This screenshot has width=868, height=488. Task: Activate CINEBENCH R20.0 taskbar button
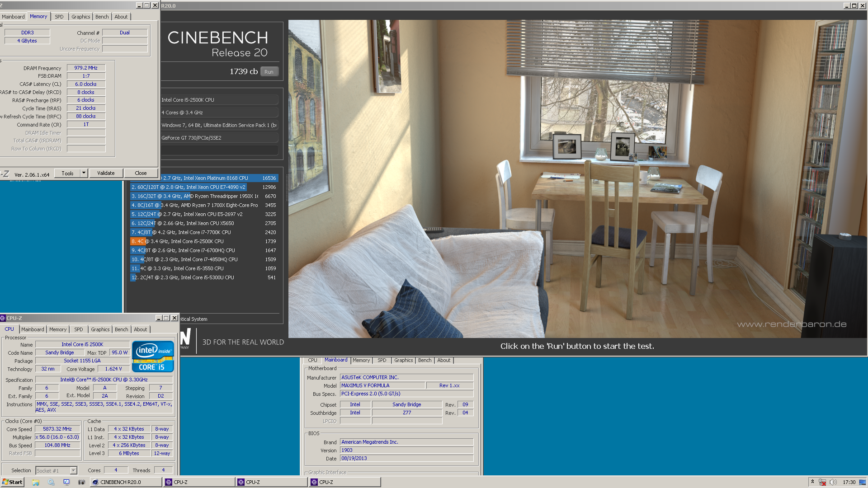[x=126, y=482]
